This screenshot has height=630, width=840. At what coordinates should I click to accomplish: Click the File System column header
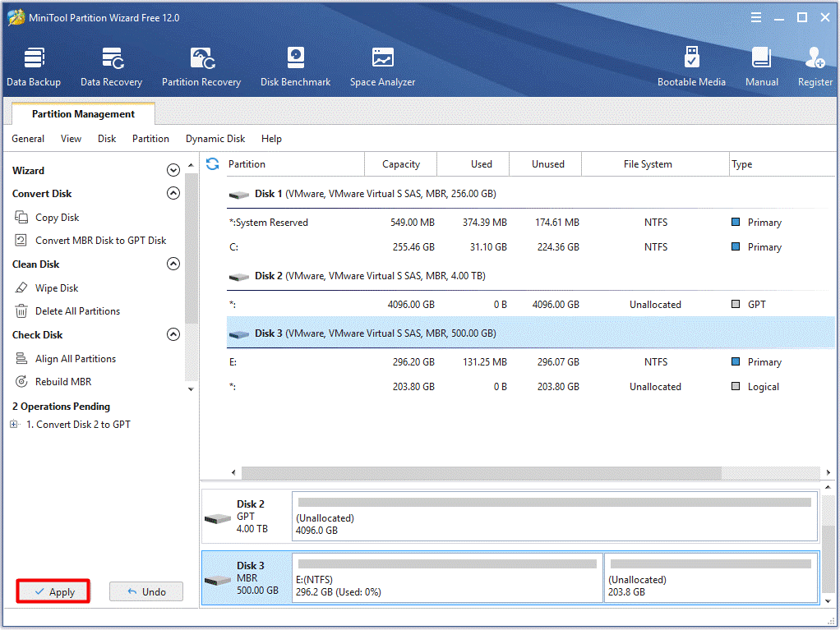(655, 164)
